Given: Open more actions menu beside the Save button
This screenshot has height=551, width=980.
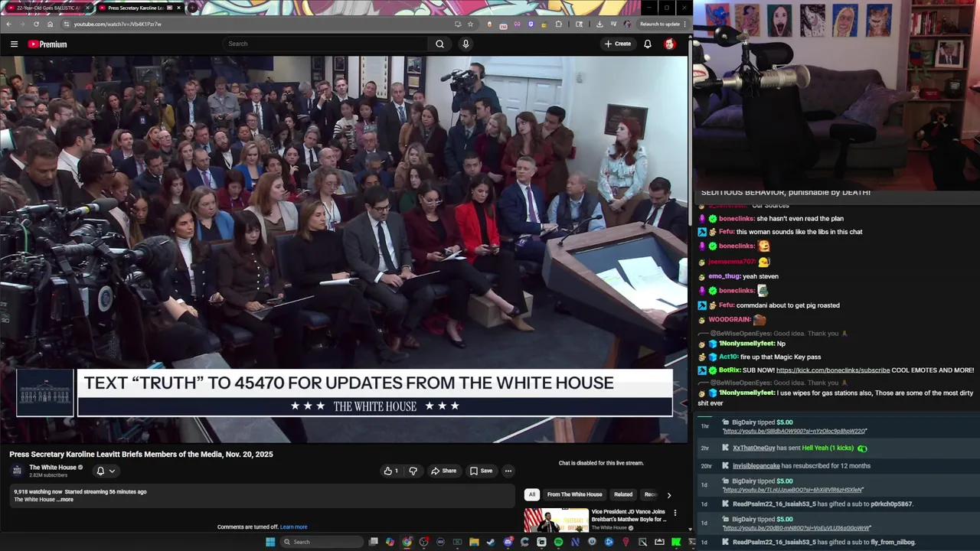Looking at the screenshot, I should [508, 471].
